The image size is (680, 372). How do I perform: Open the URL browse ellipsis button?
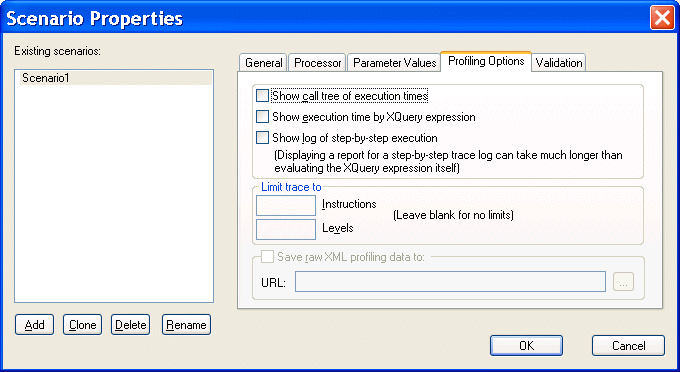click(623, 282)
